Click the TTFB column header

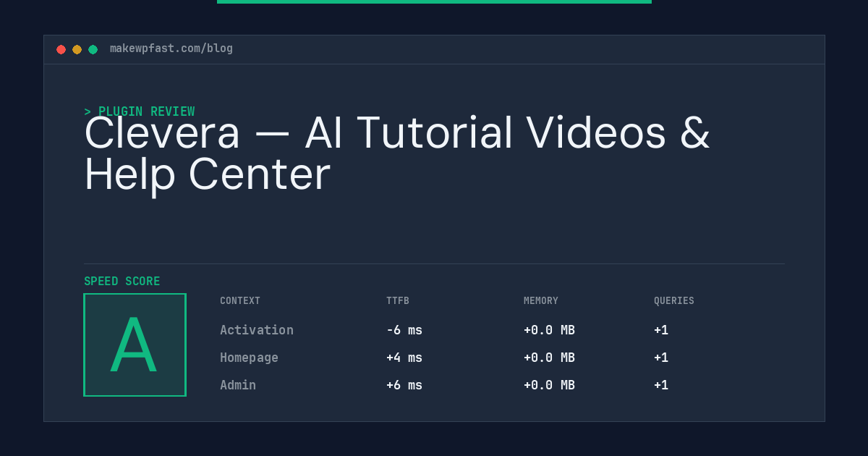[x=398, y=300]
